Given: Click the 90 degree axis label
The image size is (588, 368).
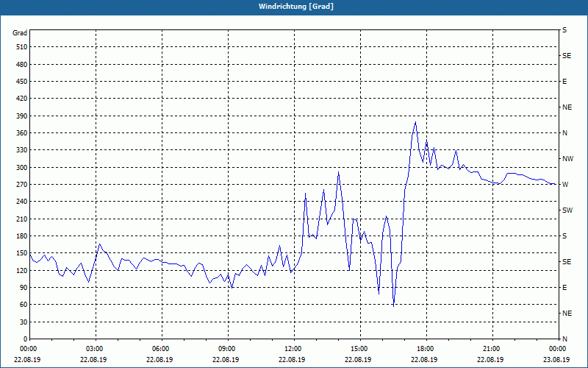Looking at the screenshot, I should click(x=23, y=288).
